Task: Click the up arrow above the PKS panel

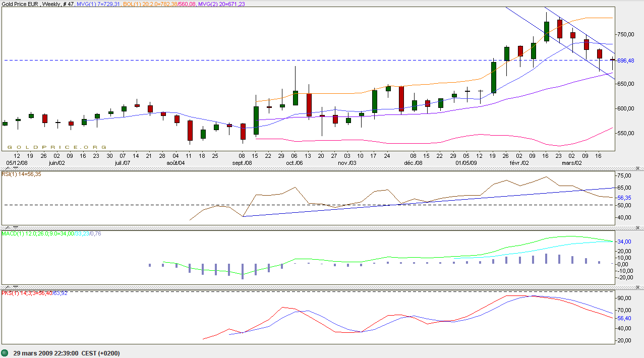Action: [x=8, y=287]
